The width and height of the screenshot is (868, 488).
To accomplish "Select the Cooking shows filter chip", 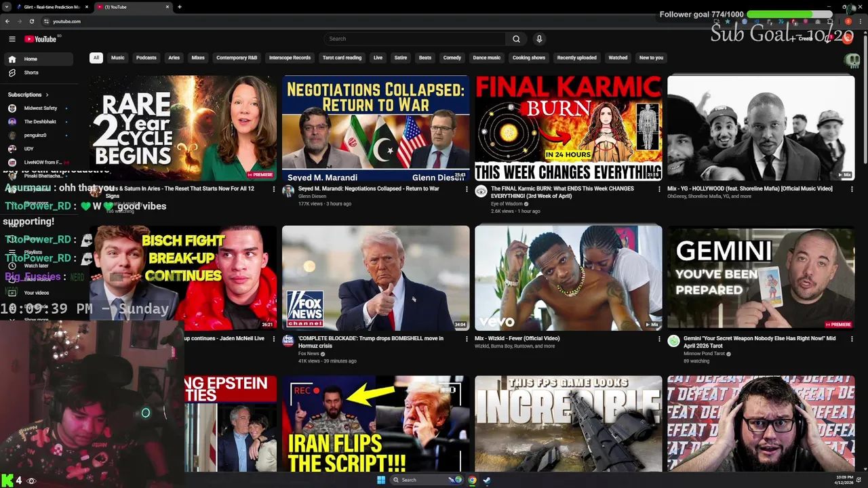I will click(x=529, y=58).
